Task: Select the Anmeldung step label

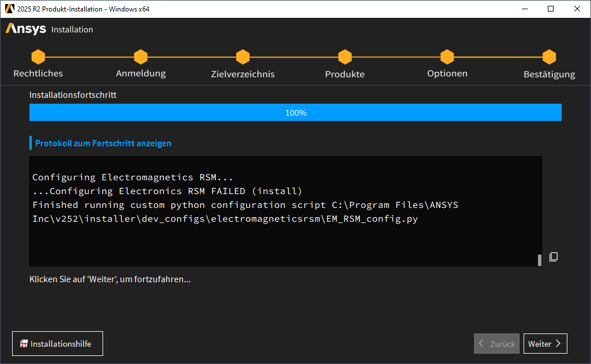Action: (141, 74)
